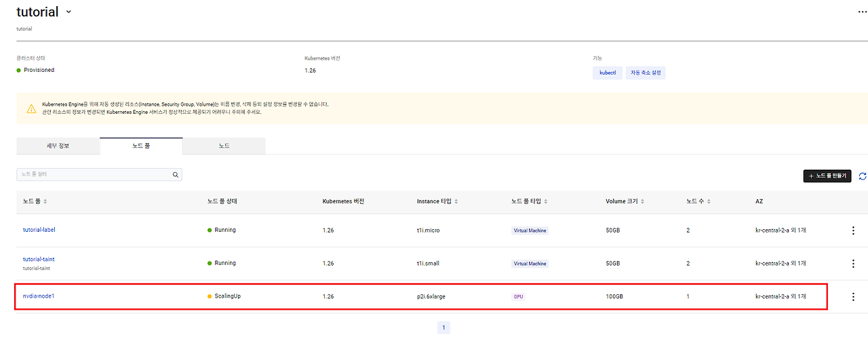Open the nvdia-node1 node pool link

tap(38, 296)
